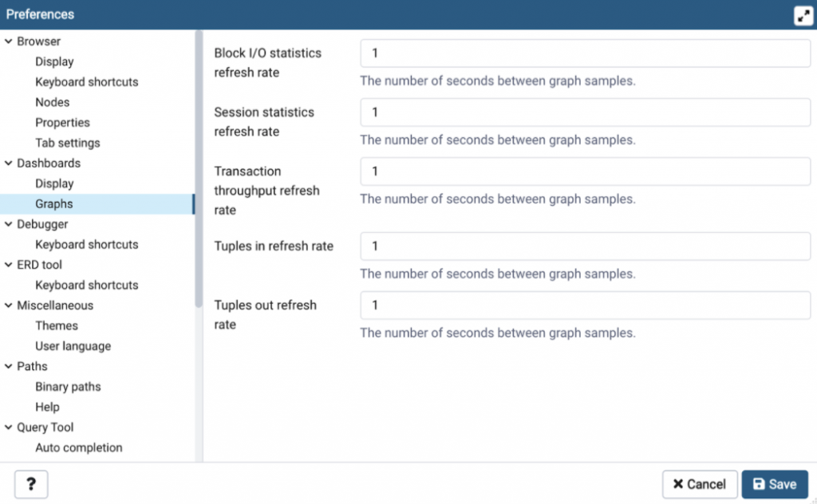Collapse the Browser tree section
The height and width of the screenshot is (504, 817).
click(x=9, y=41)
